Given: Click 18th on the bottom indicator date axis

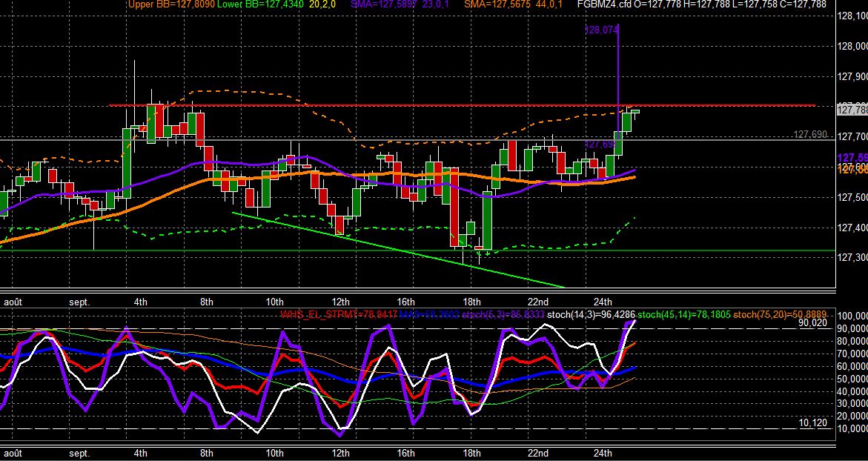Looking at the screenshot, I should coord(471,454).
